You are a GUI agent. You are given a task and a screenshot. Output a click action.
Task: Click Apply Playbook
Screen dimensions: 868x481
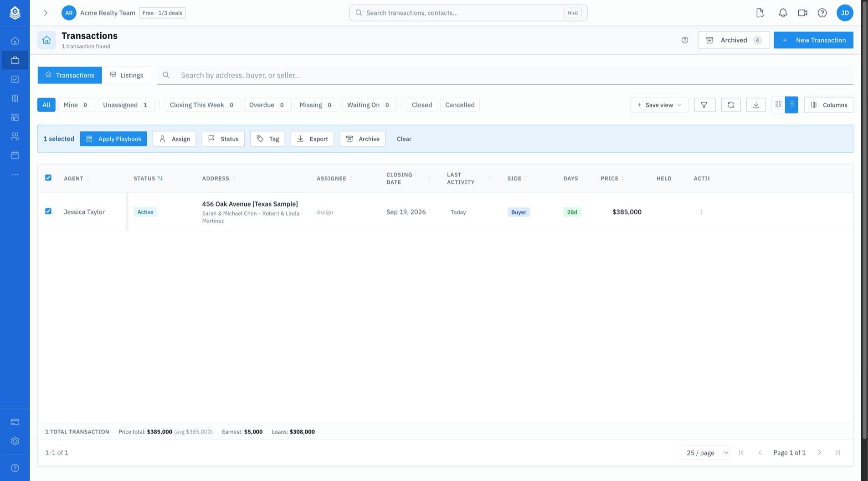pos(113,139)
